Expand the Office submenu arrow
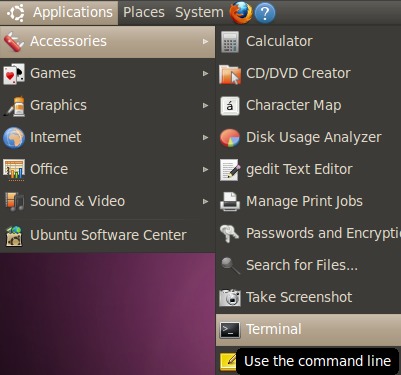Image resolution: width=401 pixels, height=375 pixels. pyautogui.click(x=205, y=169)
